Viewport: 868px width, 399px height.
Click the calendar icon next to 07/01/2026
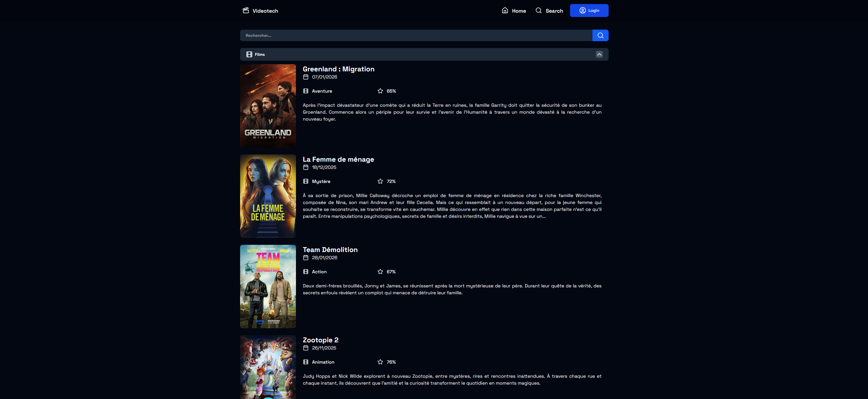306,77
